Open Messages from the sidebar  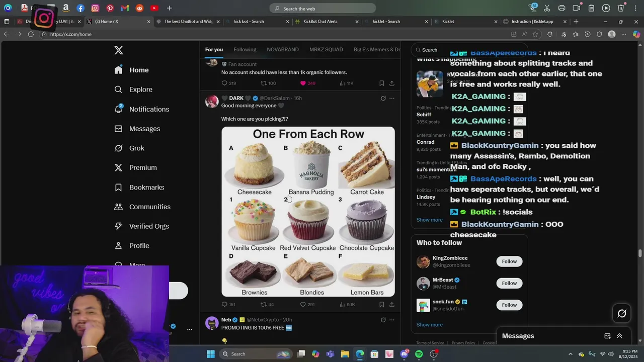tap(137, 129)
